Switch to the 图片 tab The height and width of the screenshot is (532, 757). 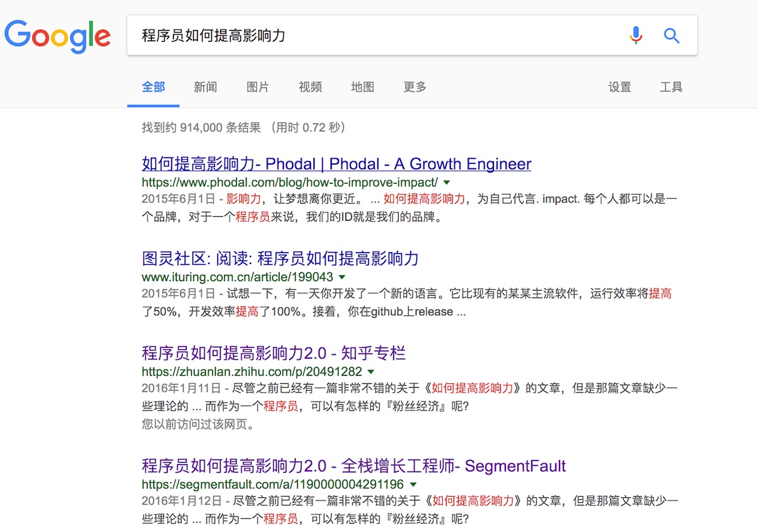tap(257, 87)
